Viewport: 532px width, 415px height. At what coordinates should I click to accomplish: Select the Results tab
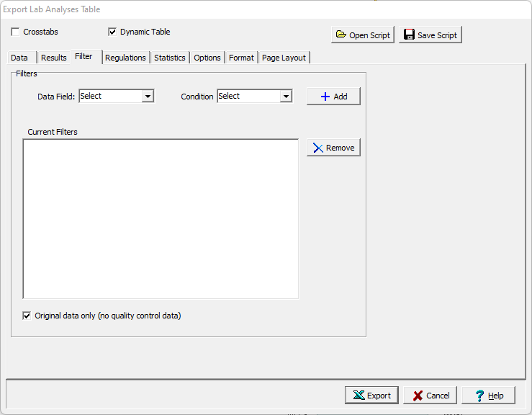click(x=54, y=58)
